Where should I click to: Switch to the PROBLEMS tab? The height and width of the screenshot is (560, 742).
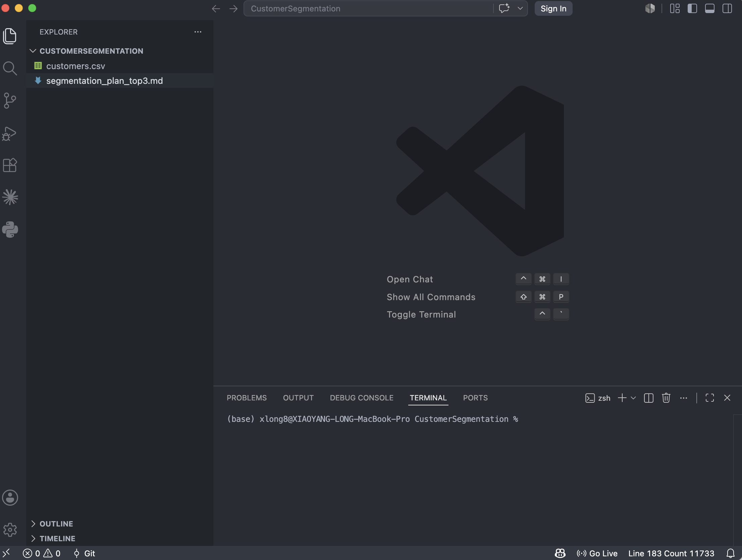(x=247, y=398)
